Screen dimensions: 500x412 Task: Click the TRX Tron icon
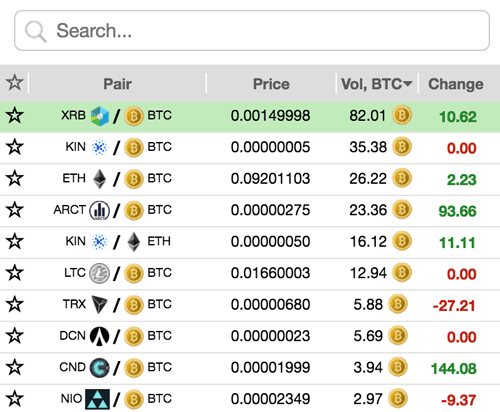(x=99, y=304)
